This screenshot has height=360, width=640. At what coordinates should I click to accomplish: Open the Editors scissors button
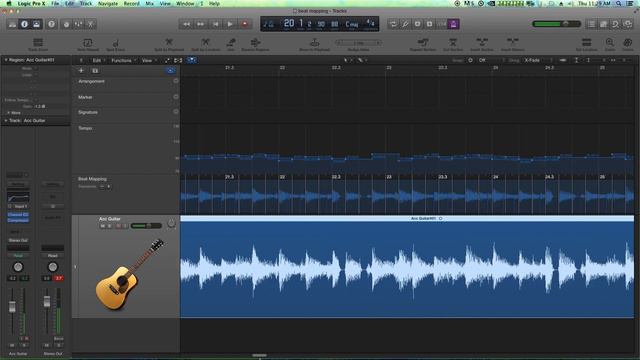(91, 24)
